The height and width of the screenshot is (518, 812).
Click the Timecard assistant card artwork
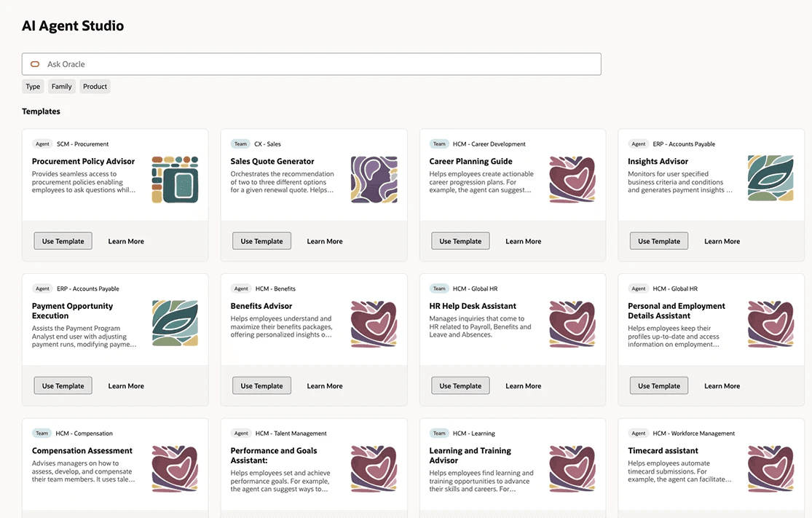(x=770, y=468)
